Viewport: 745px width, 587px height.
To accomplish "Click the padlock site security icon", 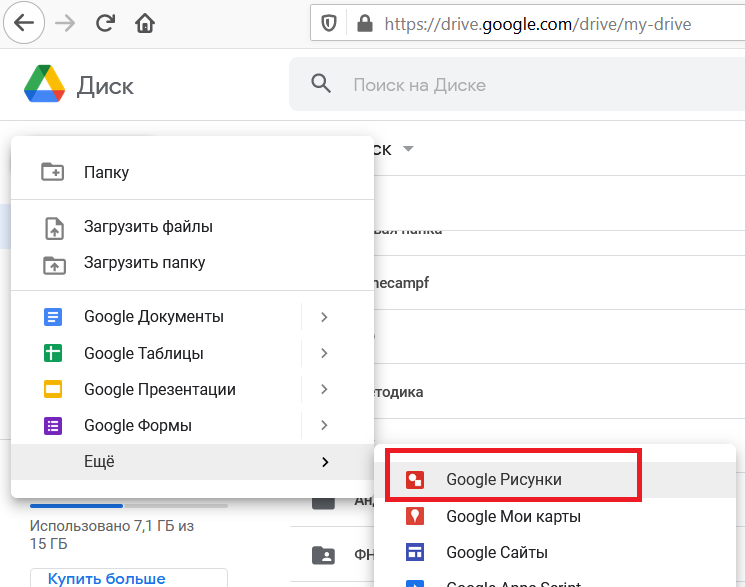I will (364, 23).
